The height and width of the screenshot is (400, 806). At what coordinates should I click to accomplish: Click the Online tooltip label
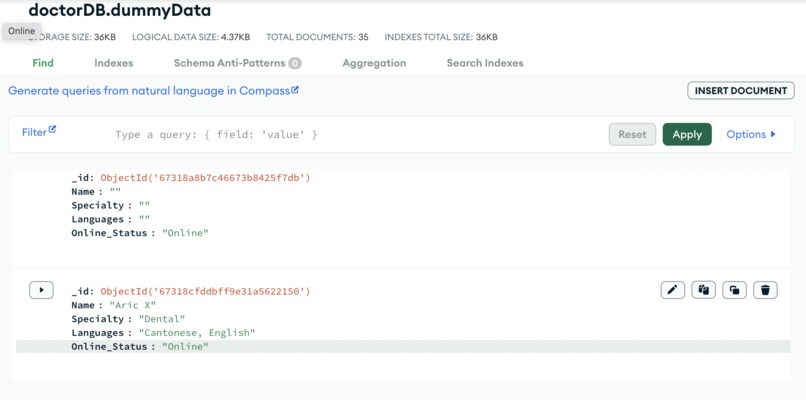pyautogui.click(x=22, y=31)
